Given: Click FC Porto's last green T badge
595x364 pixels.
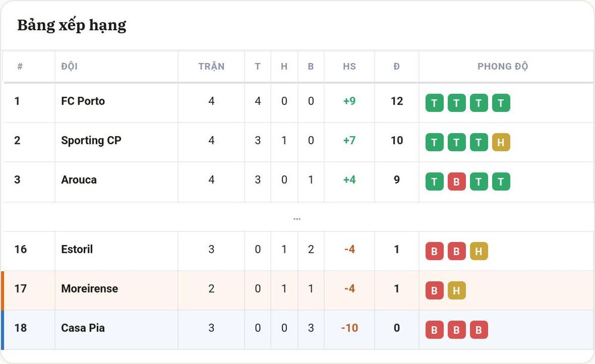Looking at the screenshot, I should click(501, 103).
